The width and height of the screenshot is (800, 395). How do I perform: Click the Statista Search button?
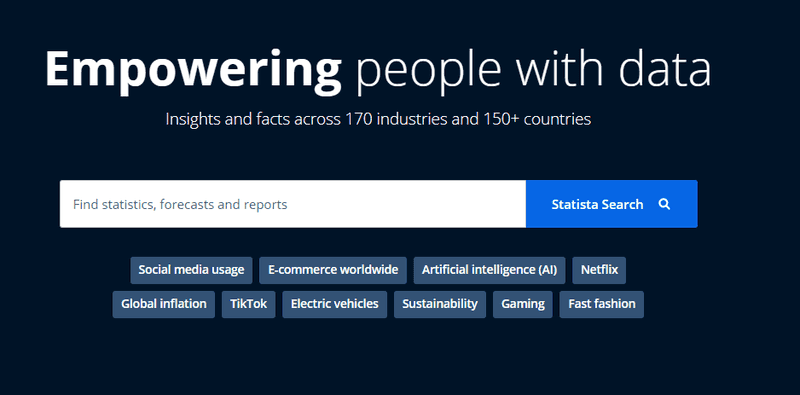pyautogui.click(x=611, y=204)
